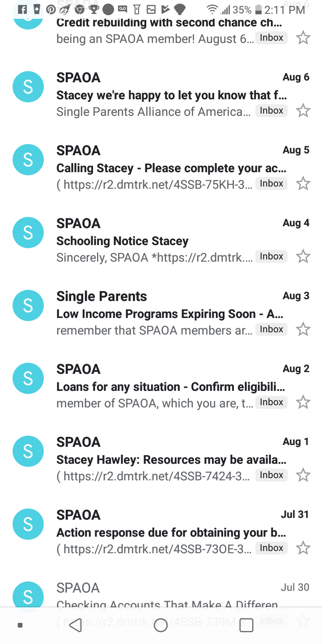
Task: Open the 'Action response due' Jul 31 email
Action: point(170,533)
